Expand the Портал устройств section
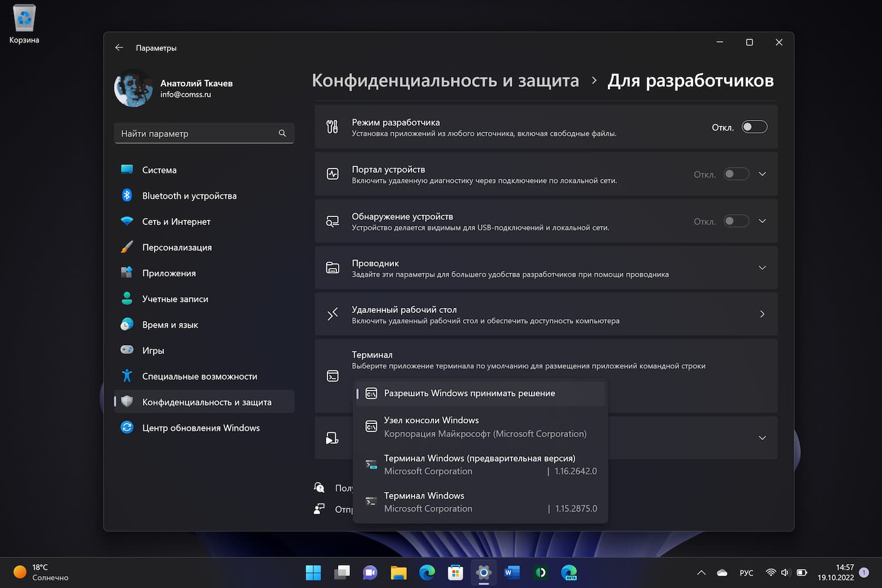Viewport: 882px width, 588px height. (762, 174)
